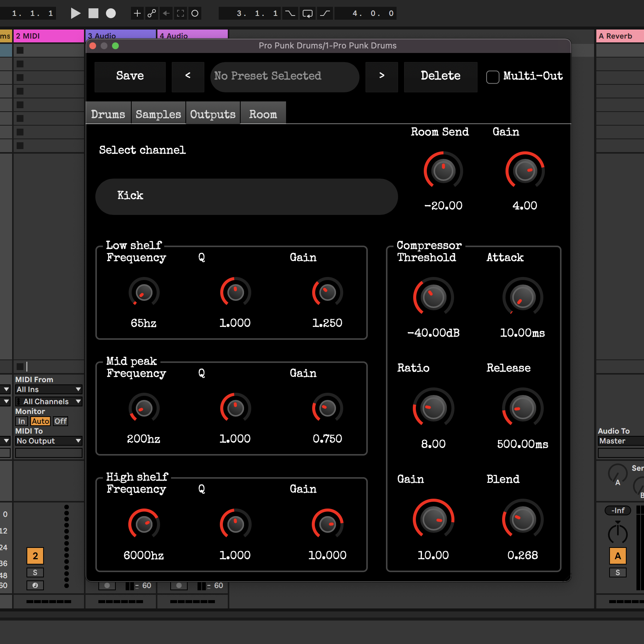
Task: Click the channel Gain knob showing 4.00
Action: [x=525, y=171]
